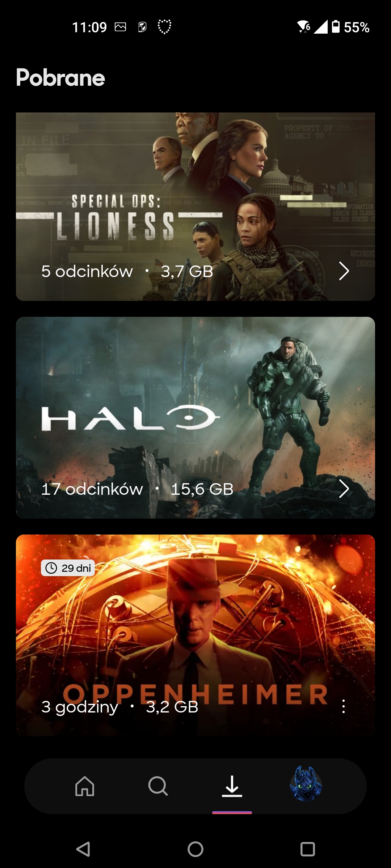Screen dimensions: 391x868
Task: Expand Halo episodes list chevron
Action: pos(344,489)
